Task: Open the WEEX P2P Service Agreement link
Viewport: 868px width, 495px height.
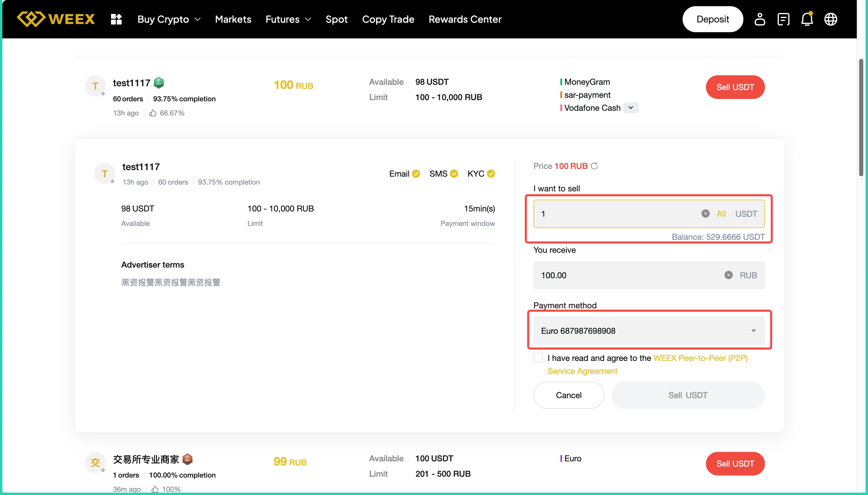Action: pyautogui.click(x=700, y=358)
